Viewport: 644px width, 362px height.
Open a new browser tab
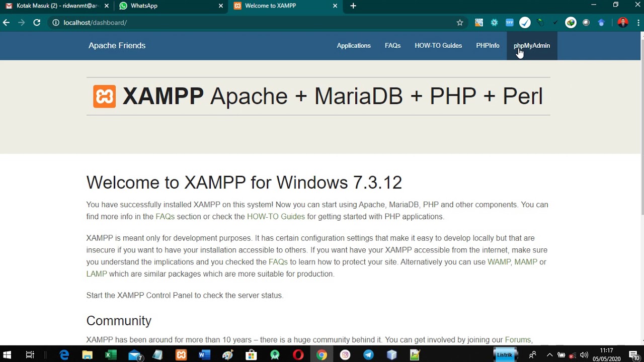click(353, 6)
